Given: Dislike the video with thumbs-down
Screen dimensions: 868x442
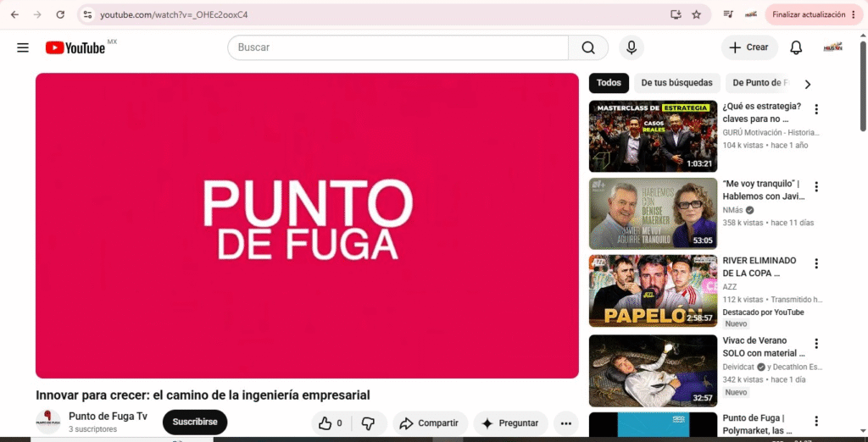Looking at the screenshot, I should coord(368,423).
